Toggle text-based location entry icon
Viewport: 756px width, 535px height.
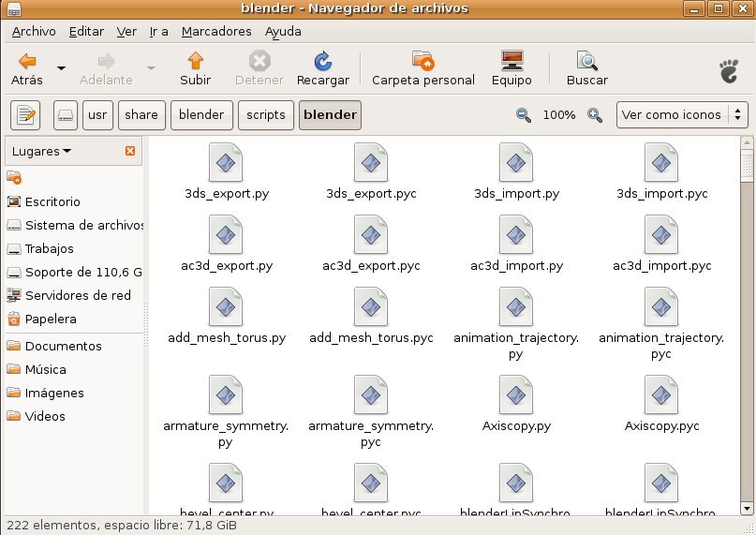(x=25, y=115)
